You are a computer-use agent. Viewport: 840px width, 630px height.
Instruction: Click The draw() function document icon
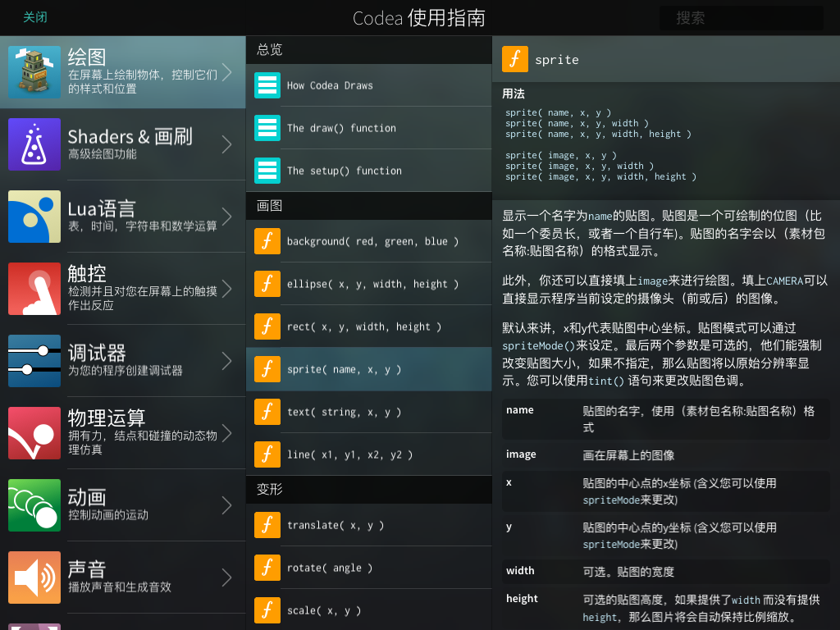[x=267, y=128]
